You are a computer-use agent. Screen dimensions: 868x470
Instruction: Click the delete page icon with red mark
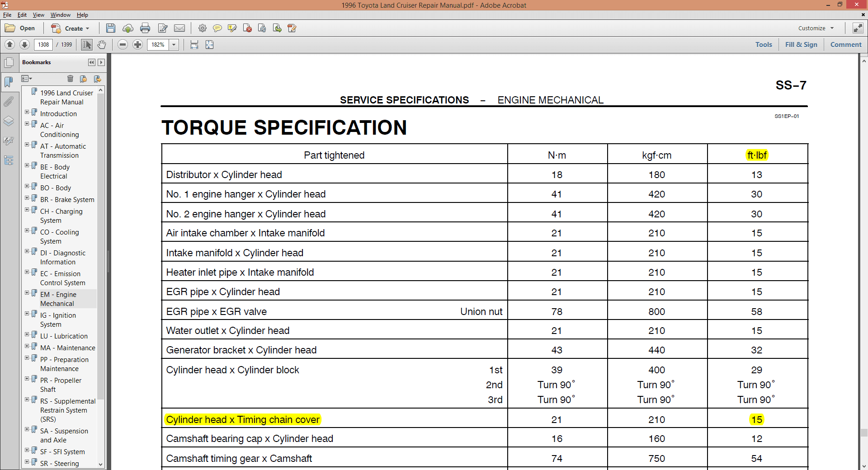coord(247,28)
